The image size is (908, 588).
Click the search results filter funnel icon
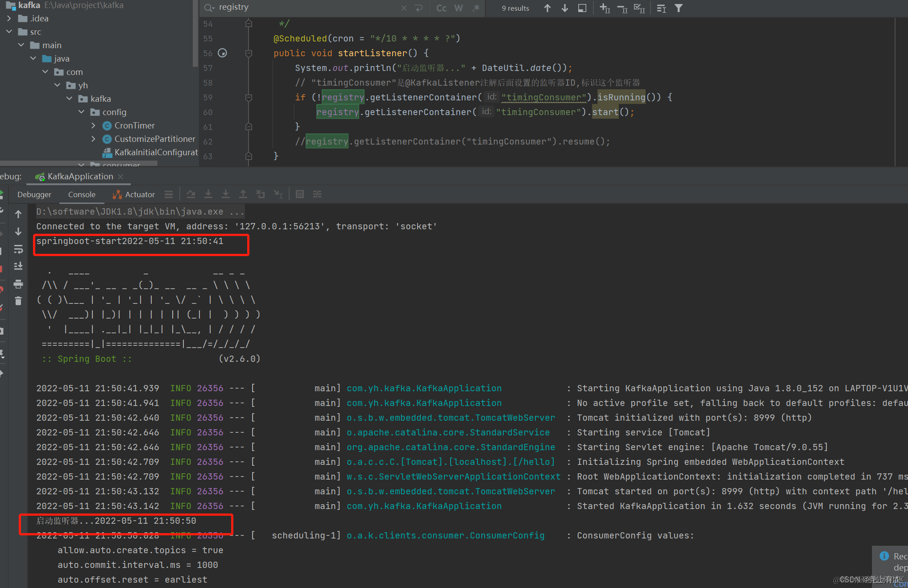point(678,8)
